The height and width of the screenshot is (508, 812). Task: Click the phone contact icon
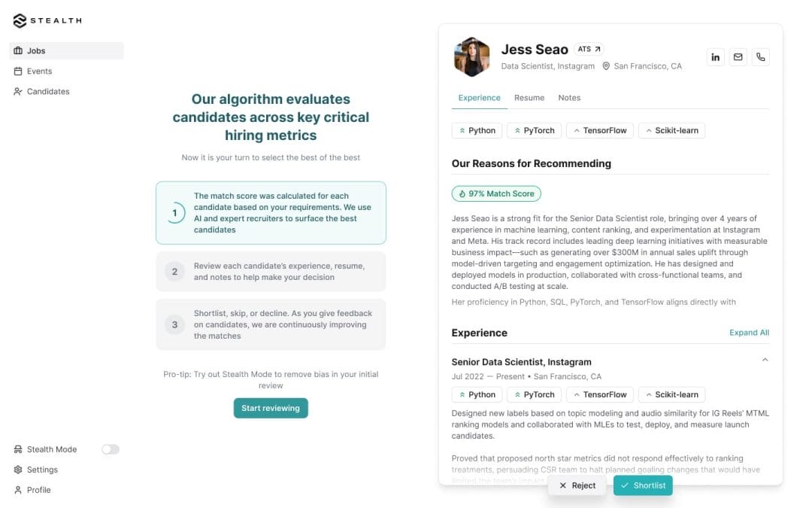coord(760,56)
